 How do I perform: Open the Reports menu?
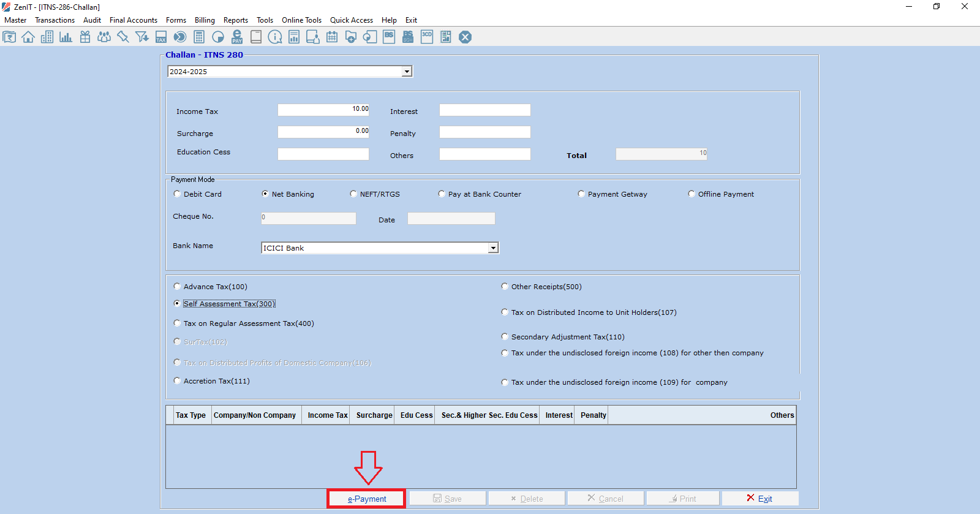click(x=236, y=20)
